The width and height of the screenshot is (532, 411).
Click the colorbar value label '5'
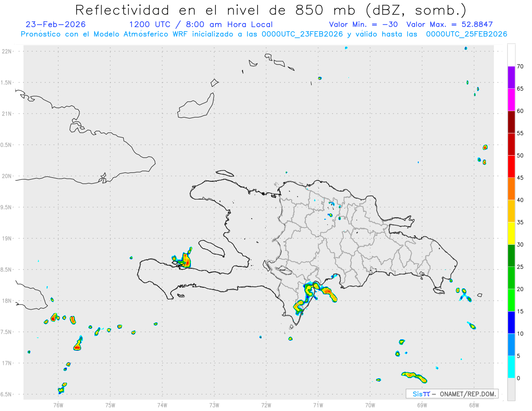click(x=518, y=356)
